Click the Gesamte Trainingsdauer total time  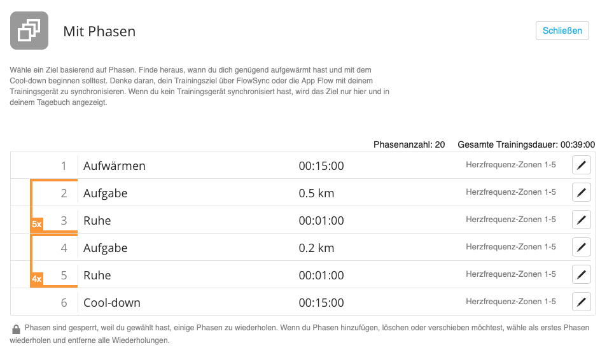526,145
